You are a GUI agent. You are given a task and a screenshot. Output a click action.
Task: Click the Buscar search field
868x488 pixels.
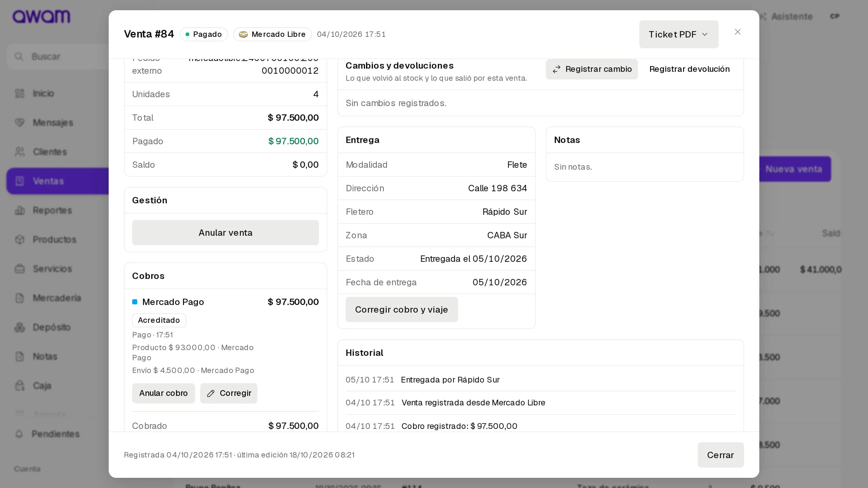point(58,56)
